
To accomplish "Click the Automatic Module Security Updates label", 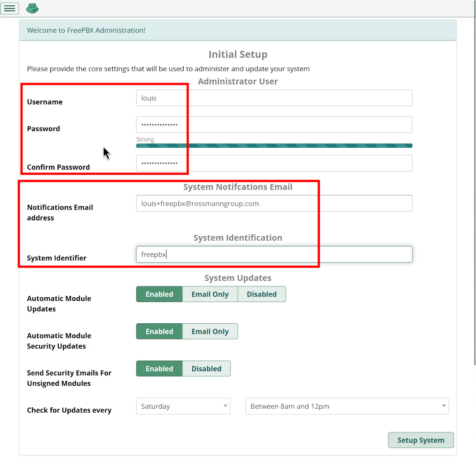I will [x=59, y=341].
